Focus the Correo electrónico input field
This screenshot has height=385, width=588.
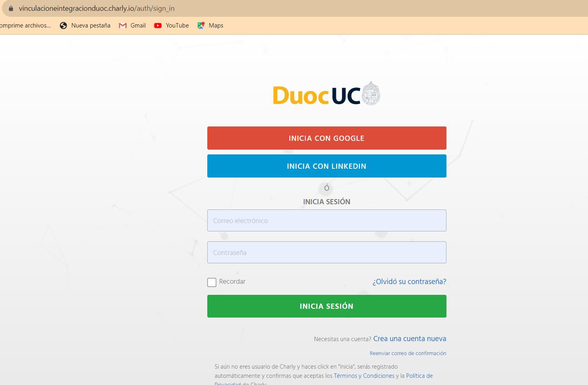coord(327,220)
